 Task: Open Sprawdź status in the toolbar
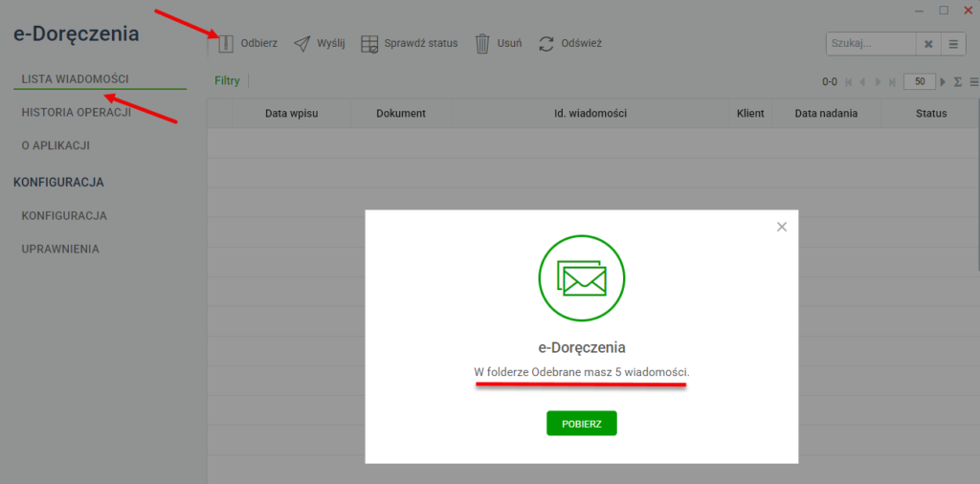(x=410, y=44)
